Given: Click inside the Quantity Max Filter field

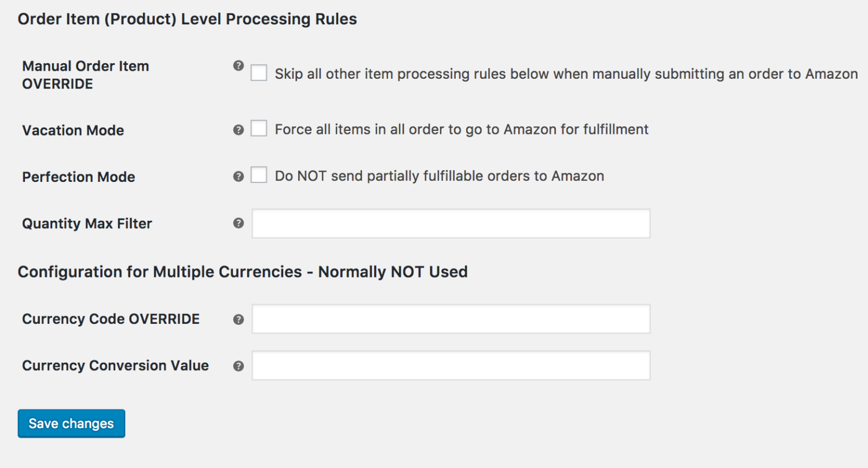Looking at the screenshot, I should click(x=451, y=223).
